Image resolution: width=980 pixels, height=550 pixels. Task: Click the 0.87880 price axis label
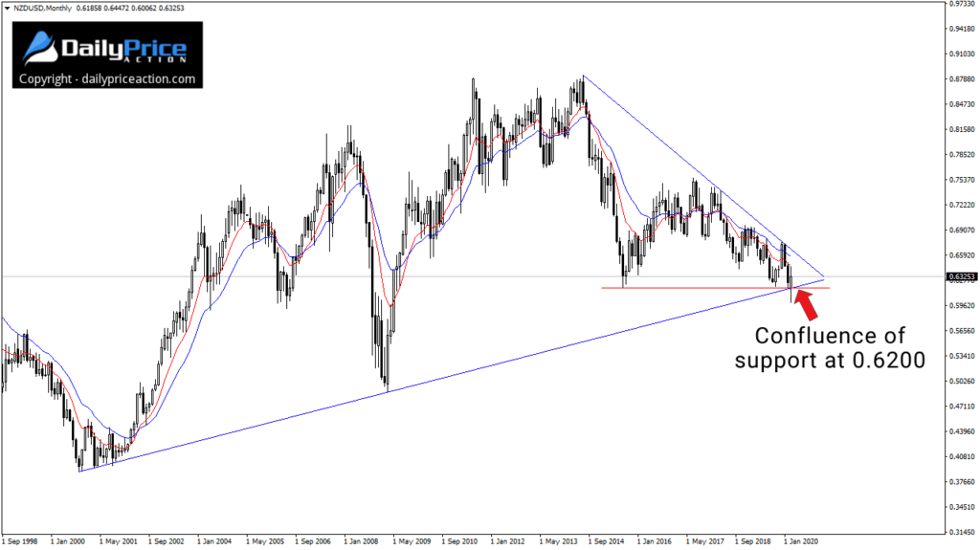[x=963, y=78]
